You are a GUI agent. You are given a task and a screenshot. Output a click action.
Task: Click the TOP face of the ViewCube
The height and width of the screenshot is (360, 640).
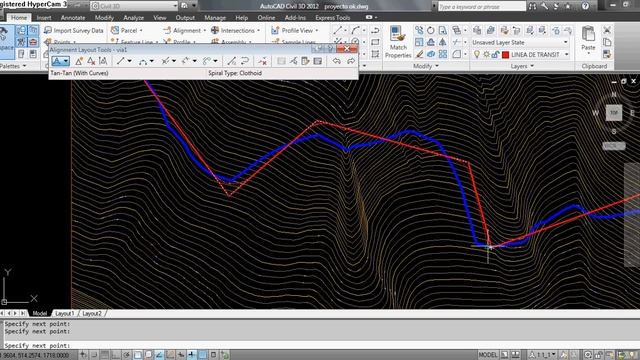tap(613, 113)
